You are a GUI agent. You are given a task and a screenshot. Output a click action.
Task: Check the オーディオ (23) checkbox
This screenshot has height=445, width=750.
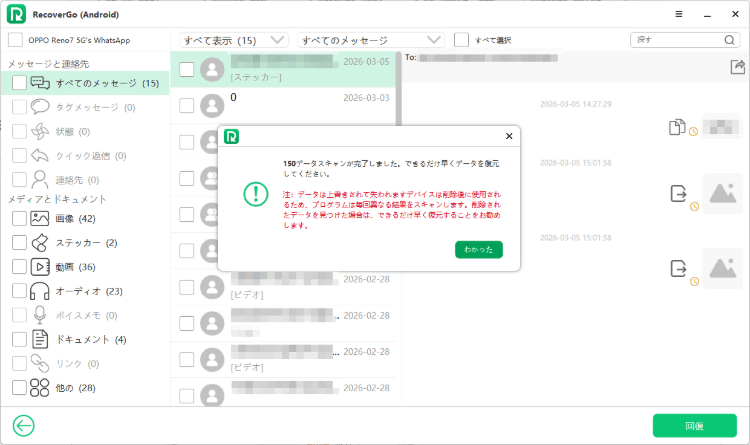tap(19, 290)
